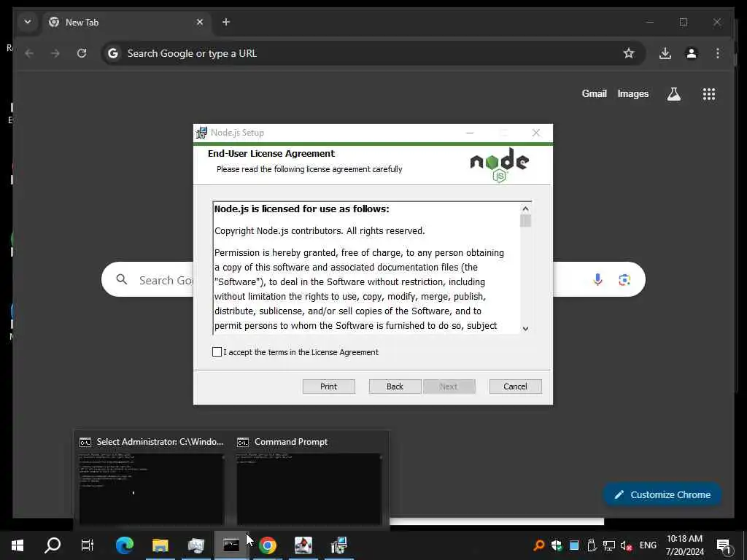
Task: Open the Command Prompt window preview
Action: coord(309,481)
